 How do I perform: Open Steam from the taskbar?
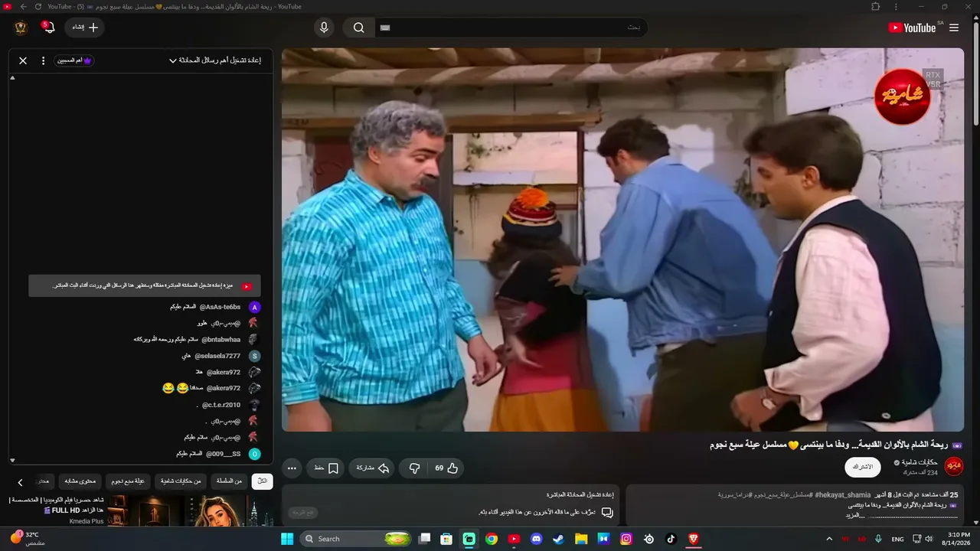[x=558, y=539]
